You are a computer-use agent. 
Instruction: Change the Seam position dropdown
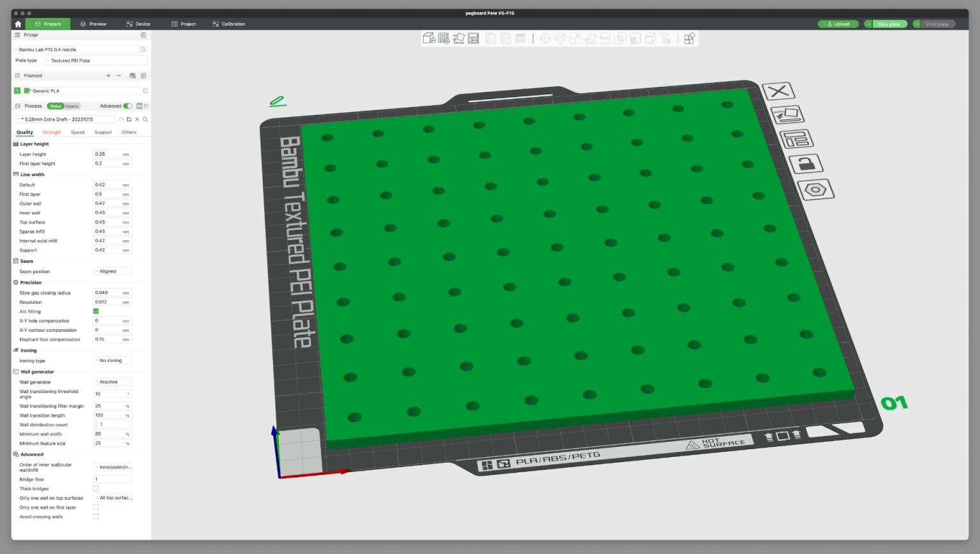(x=112, y=271)
